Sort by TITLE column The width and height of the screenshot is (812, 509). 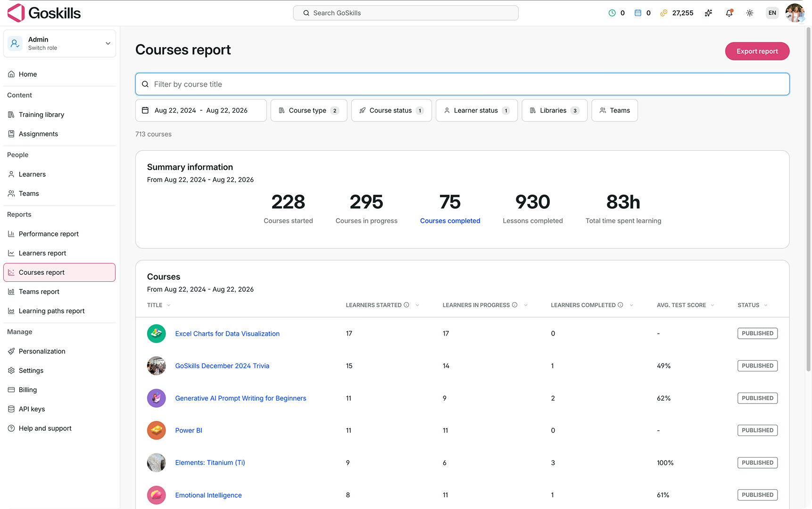[x=158, y=305]
